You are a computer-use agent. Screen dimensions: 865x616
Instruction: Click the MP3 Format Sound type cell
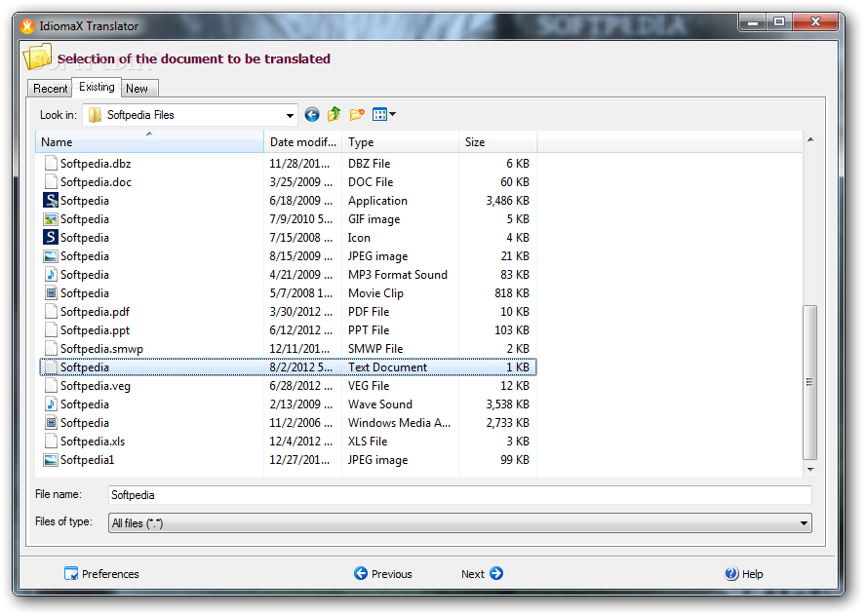click(x=398, y=274)
